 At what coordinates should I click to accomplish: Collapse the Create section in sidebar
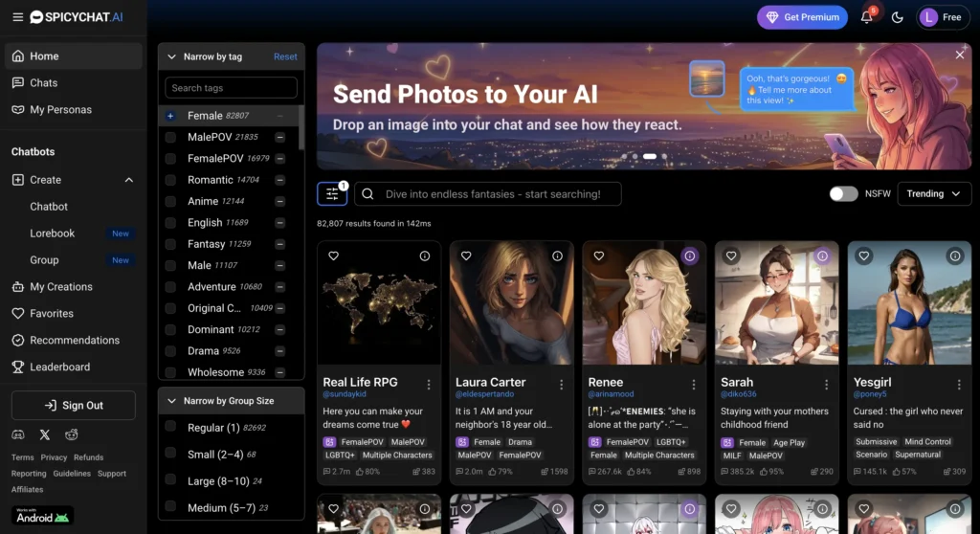(x=129, y=180)
